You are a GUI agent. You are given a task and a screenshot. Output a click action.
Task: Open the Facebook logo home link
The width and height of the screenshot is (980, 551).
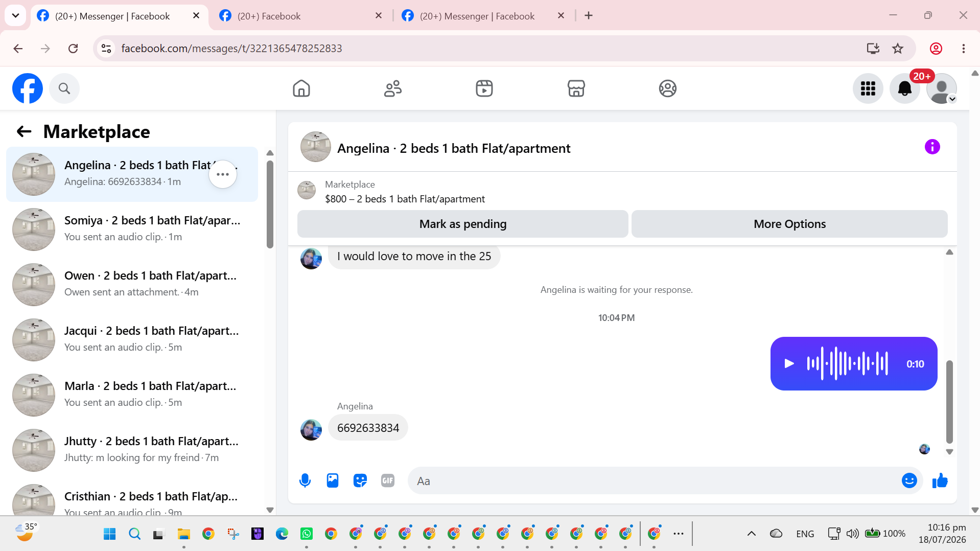pos(28,88)
